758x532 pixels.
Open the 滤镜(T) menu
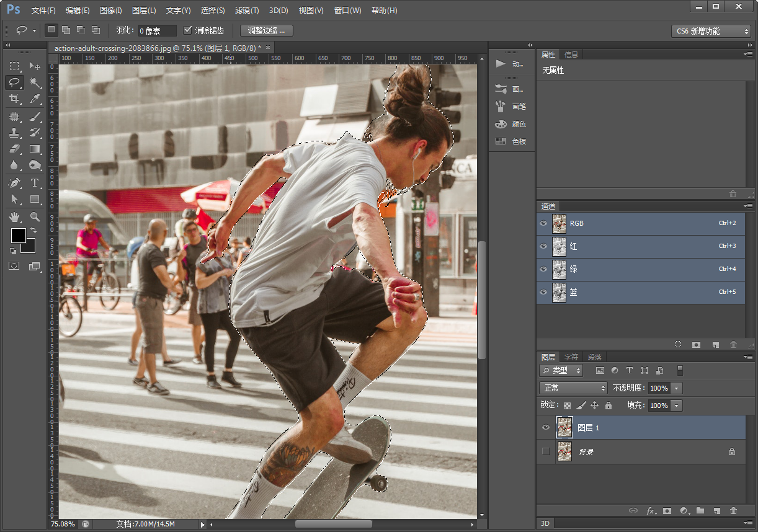(247, 11)
